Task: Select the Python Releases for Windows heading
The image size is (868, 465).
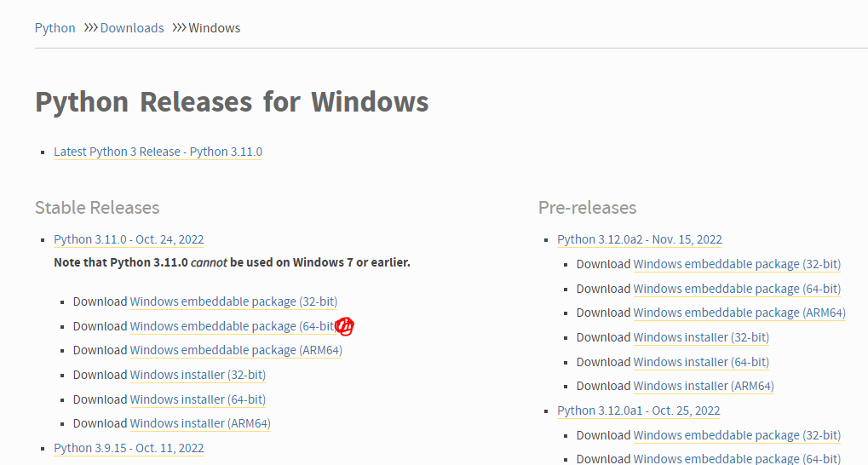Action: (x=232, y=102)
